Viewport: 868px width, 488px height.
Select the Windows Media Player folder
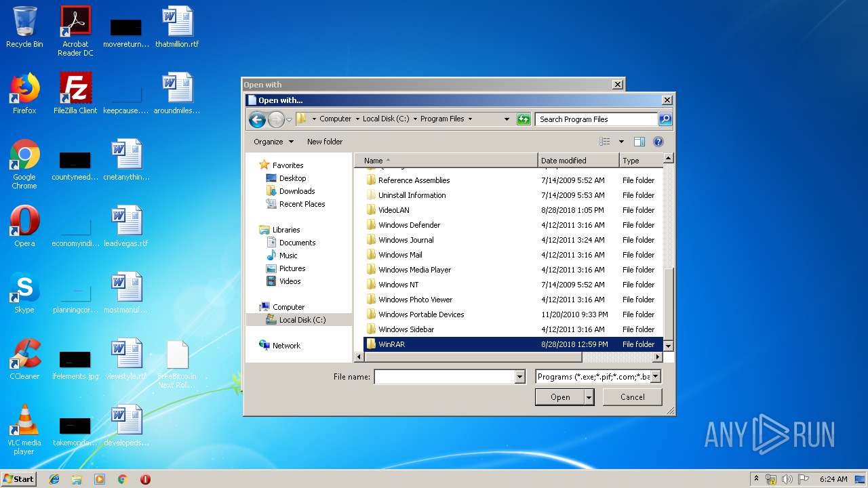[513, 270]
